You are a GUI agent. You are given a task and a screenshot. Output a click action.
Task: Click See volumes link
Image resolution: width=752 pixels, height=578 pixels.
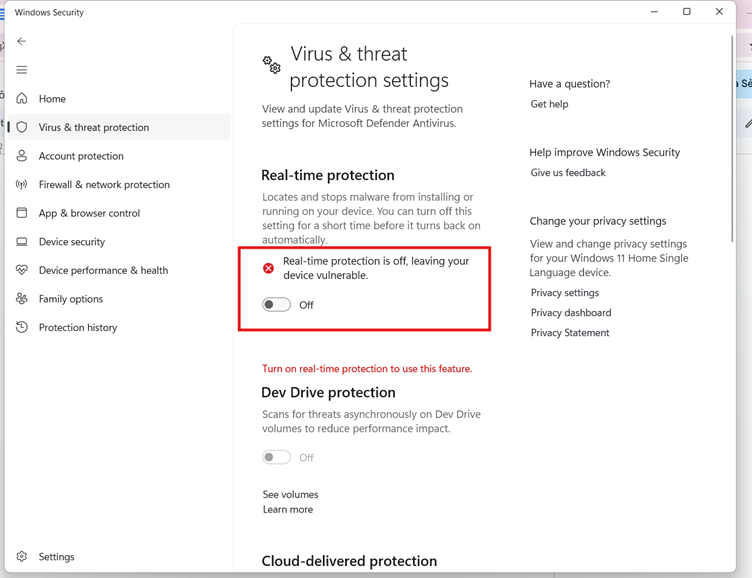tap(290, 495)
